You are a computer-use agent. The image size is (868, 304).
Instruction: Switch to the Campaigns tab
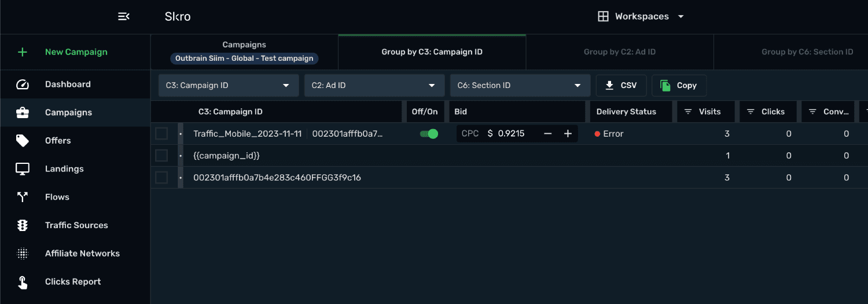point(244,45)
